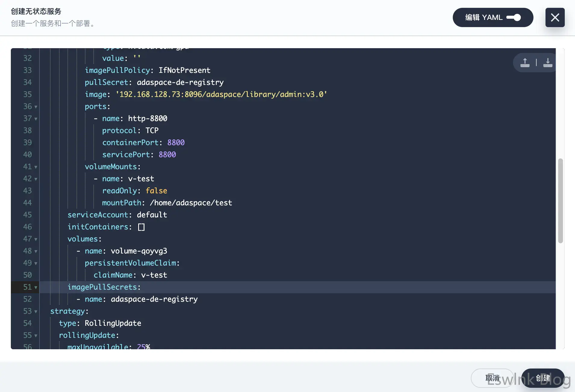Collapse the strategy section at line 53
The image size is (575, 392).
click(x=36, y=312)
